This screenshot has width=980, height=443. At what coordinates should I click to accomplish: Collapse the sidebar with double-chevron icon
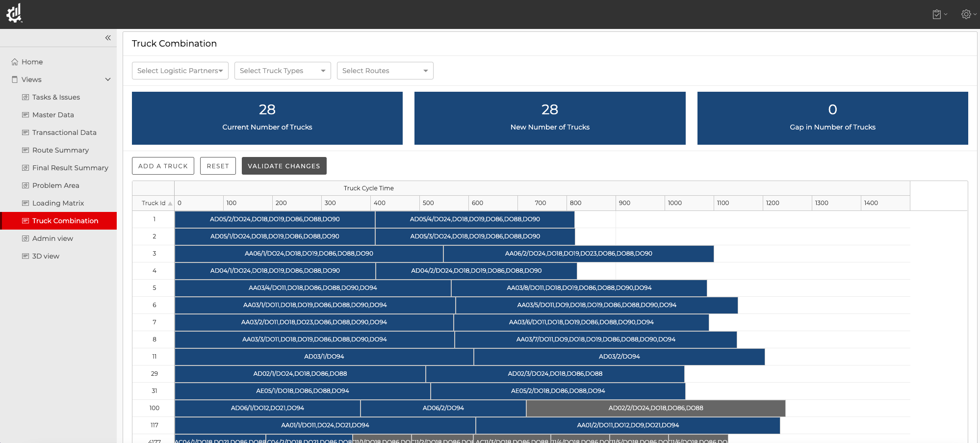pyautogui.click(x=108, y=38)
